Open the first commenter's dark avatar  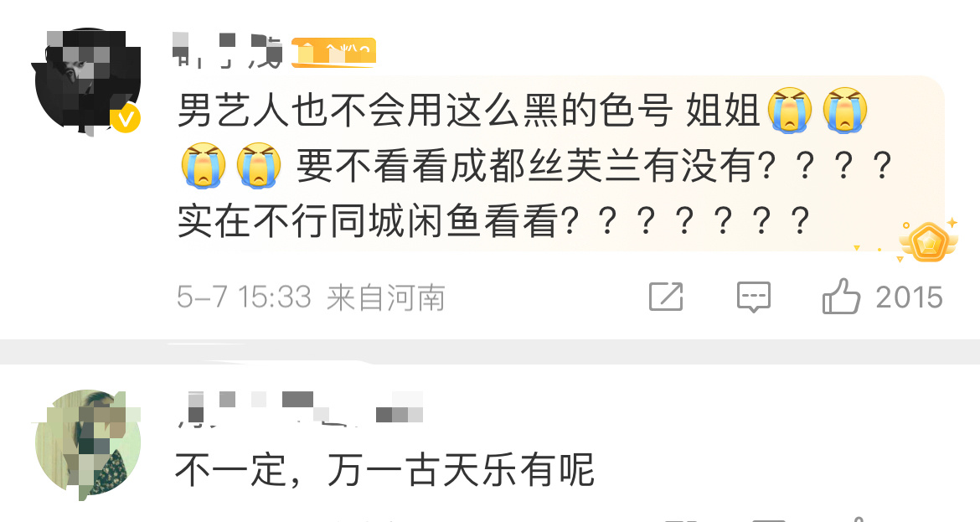87,81
